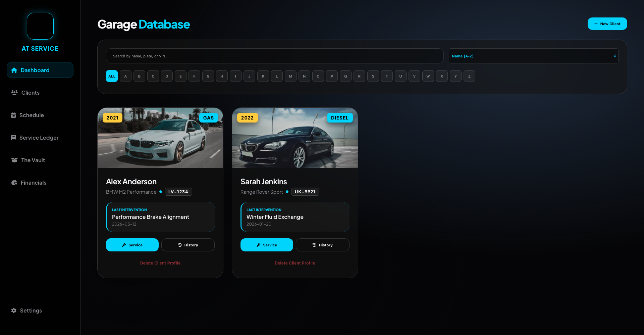Select the ALL letter filter
The height and width of the screenshot is (335, 644).
click(x=112, y=76)
